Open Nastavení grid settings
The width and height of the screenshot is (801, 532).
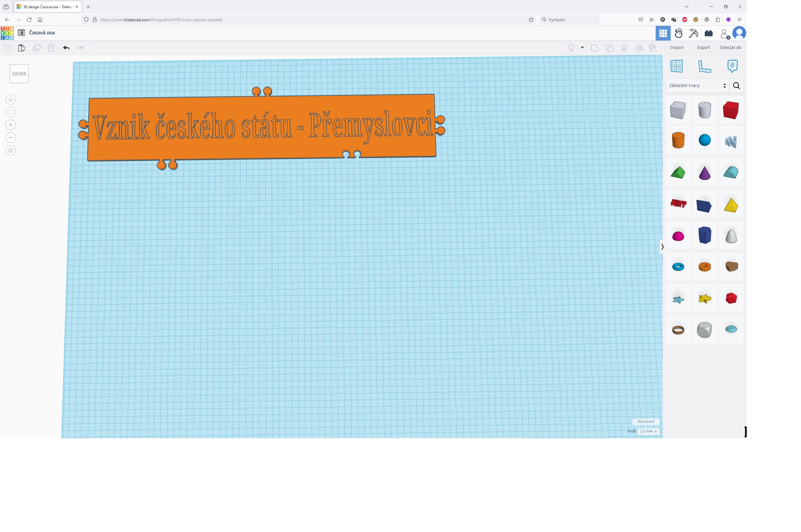tap(645, 422)
